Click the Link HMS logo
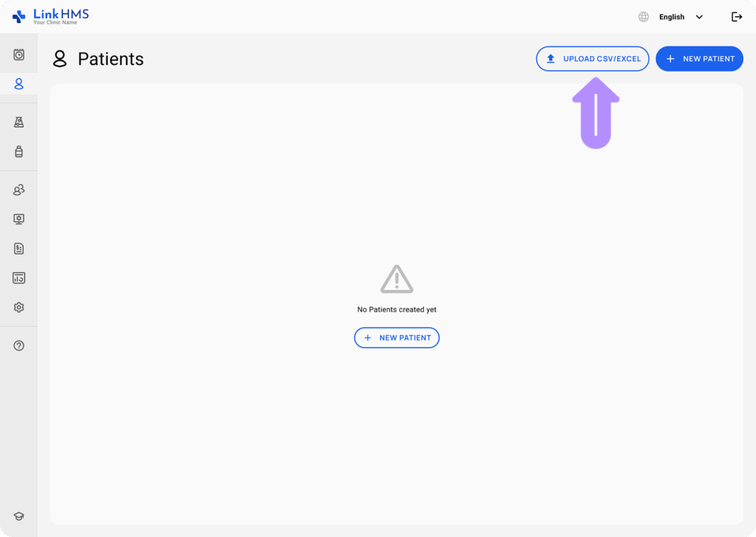 (x=50, y=16)
